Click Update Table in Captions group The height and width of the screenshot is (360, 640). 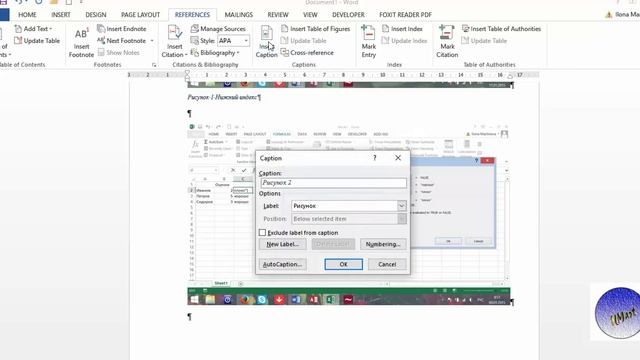click(x=304, y=40)
